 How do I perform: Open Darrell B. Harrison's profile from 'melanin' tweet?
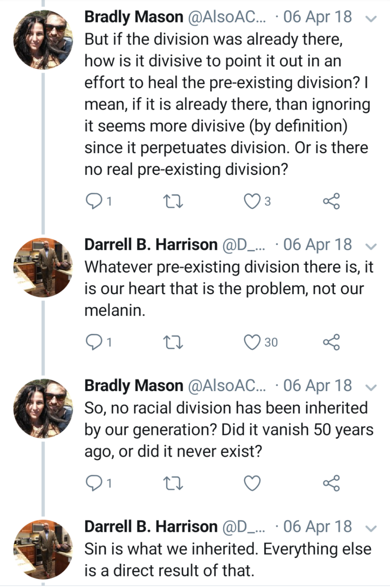point(151,245)
